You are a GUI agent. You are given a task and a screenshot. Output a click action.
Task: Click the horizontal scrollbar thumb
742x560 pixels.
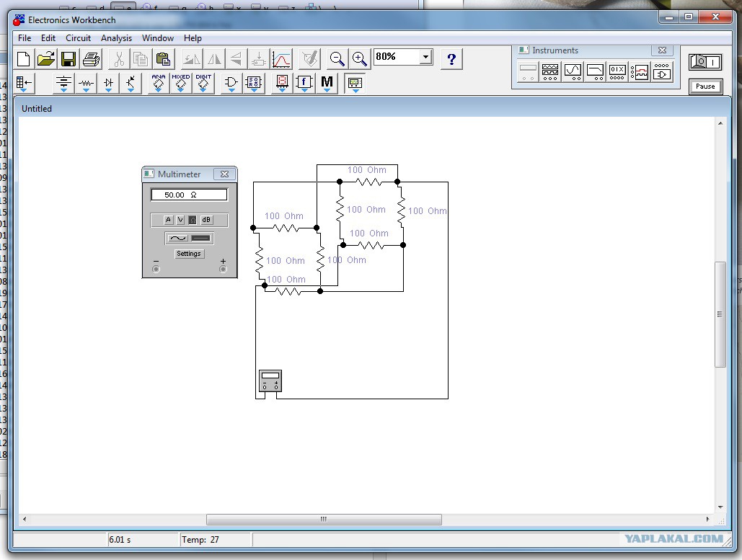coord(324,519)
